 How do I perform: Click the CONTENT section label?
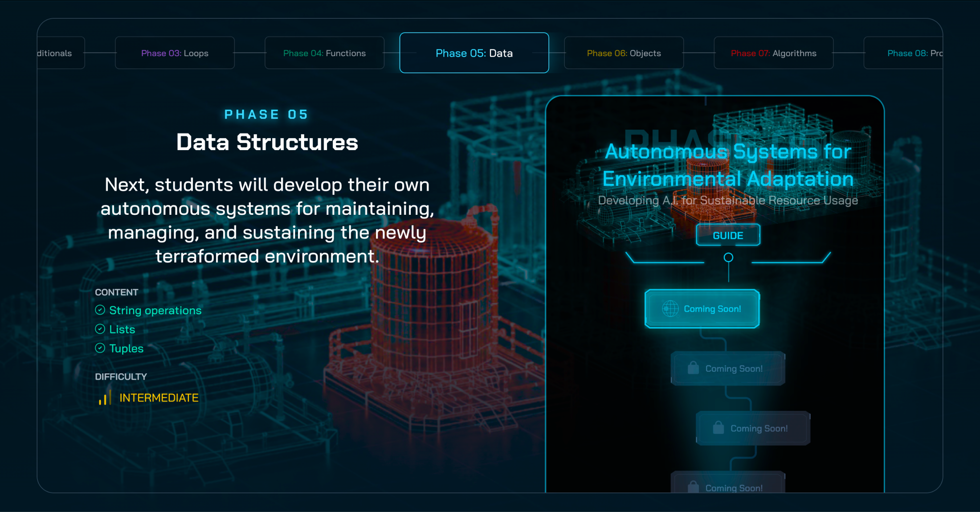[117, 292]
